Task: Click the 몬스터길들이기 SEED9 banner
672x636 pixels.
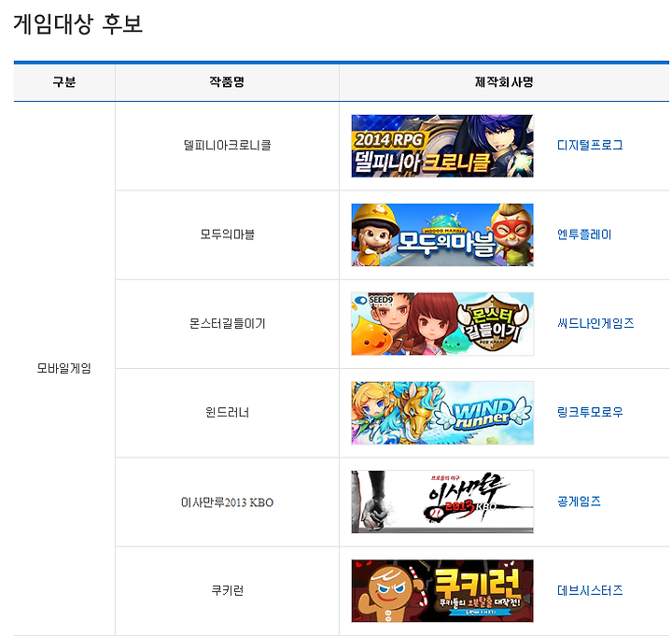Action: click(442, 324)
